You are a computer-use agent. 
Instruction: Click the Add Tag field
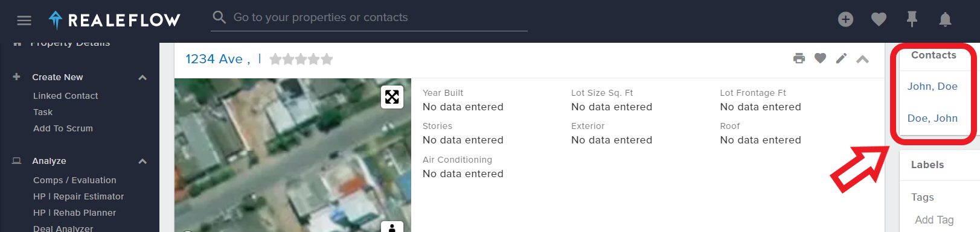[x=934, y=220]
